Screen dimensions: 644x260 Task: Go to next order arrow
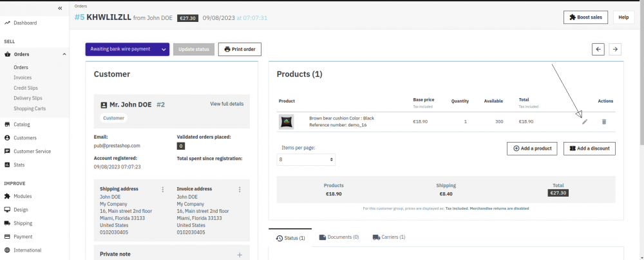[616, 49]
